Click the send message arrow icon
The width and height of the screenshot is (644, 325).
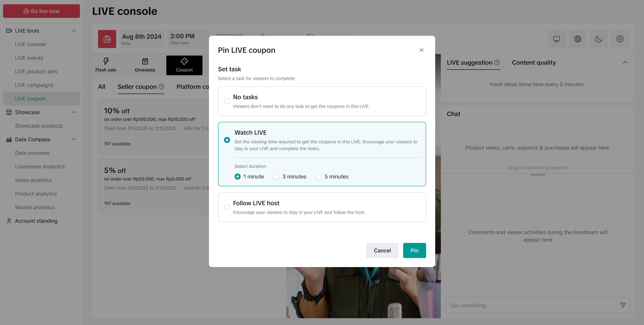coord(623,305)
